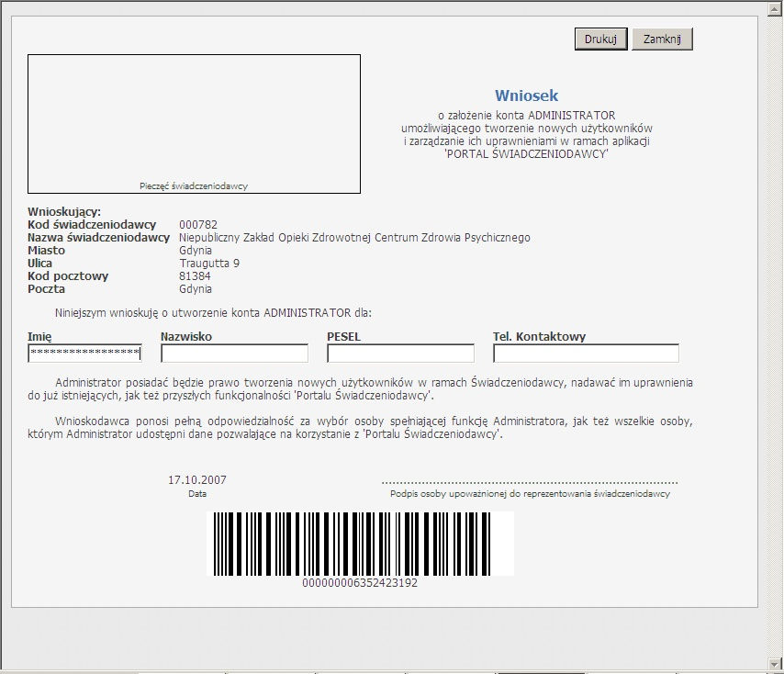Image resolution: width=784 pixels, height=674 pixels.
Task: Activate the Tel. Kontaktowy input field
Action: point(586,353)
